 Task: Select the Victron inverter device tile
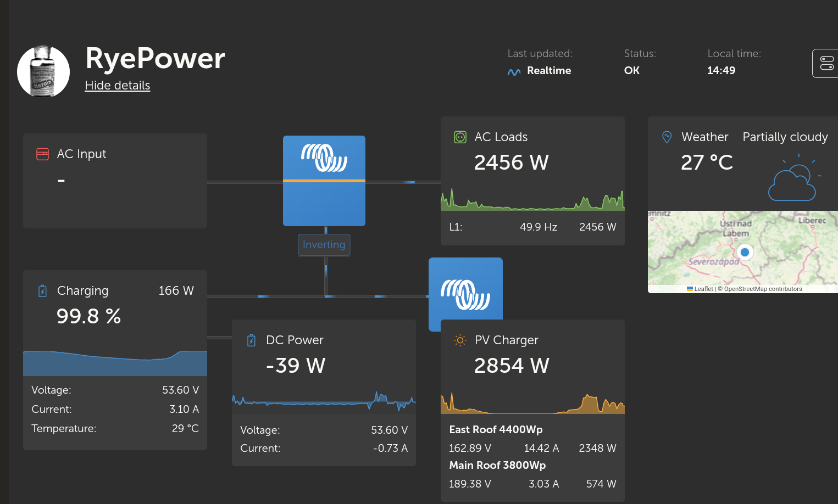(x=324, y=181)
